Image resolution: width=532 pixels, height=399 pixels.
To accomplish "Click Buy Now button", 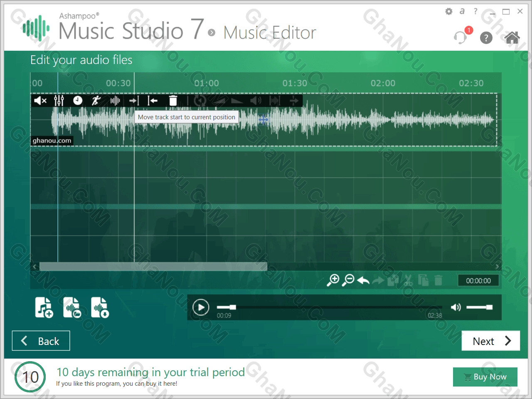I will coord(485,377).
